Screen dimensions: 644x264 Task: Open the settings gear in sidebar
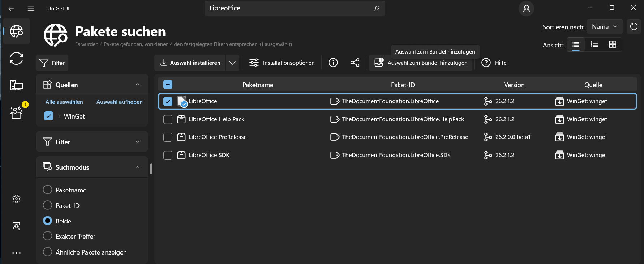[x=16, y=199]
